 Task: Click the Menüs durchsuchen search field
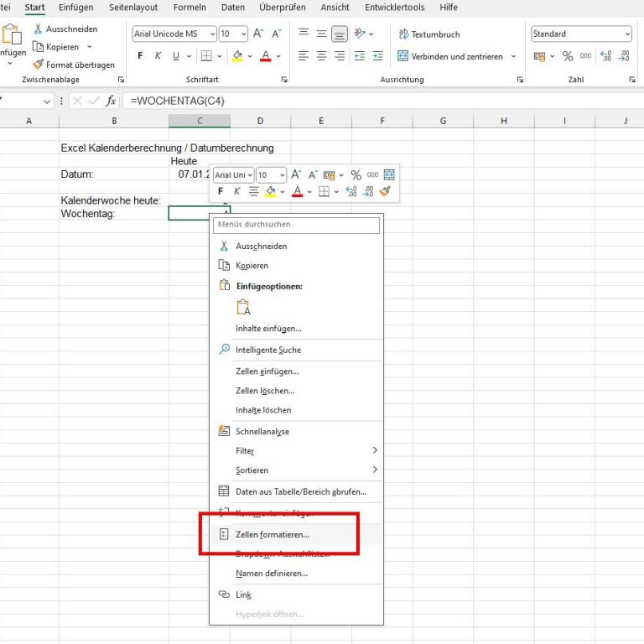click(296, 224)
